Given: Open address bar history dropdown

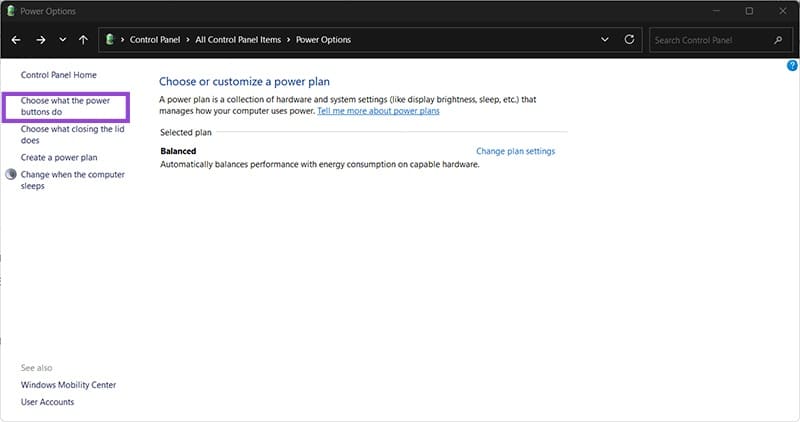Looking at the screenshot, I should tap(605, 40).
